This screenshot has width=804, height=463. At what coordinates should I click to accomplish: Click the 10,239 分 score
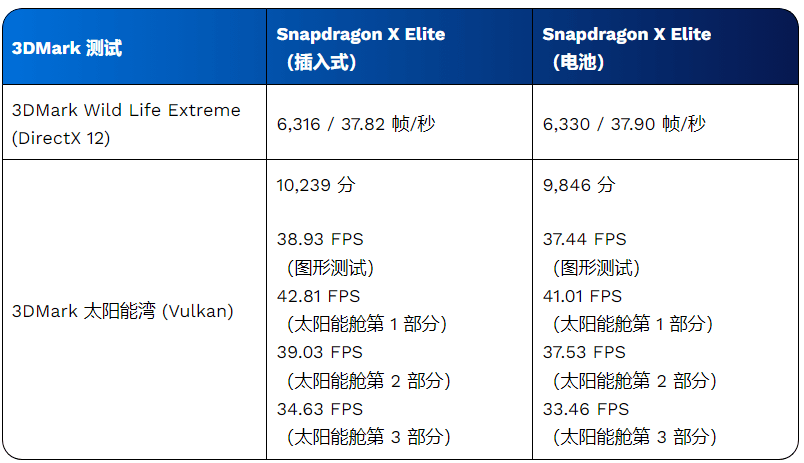coord(316,184)
